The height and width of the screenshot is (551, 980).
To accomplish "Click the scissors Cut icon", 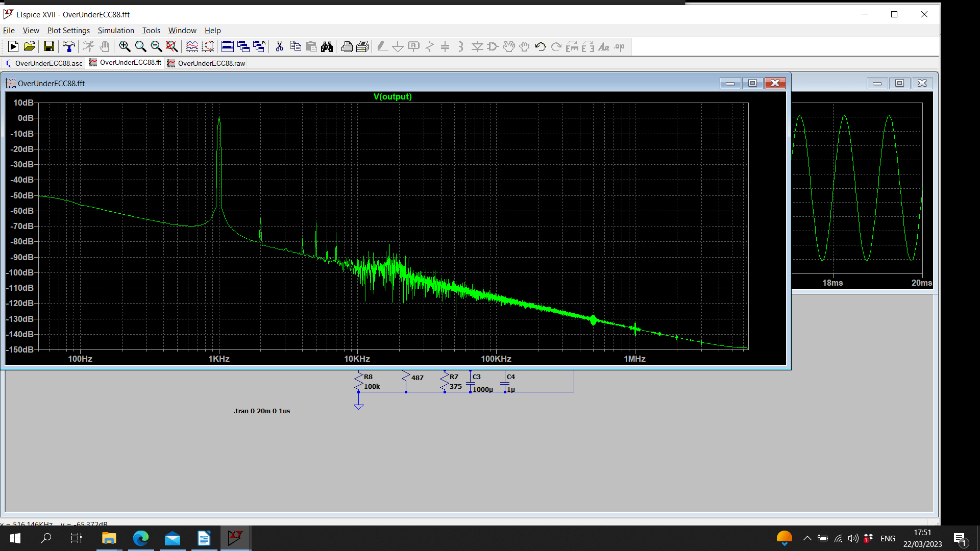I will point(279,47).
